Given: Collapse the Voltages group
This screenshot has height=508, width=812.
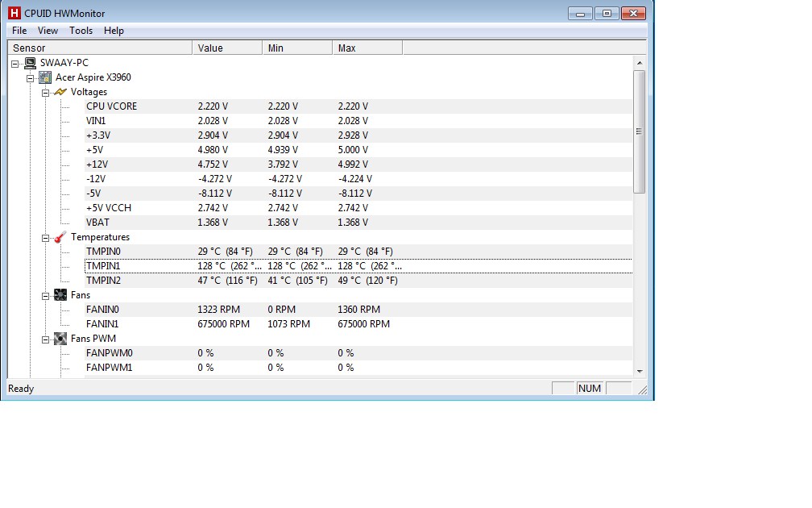Looking at the screenshot, I should pyautogui.click(x=46, y=93).
